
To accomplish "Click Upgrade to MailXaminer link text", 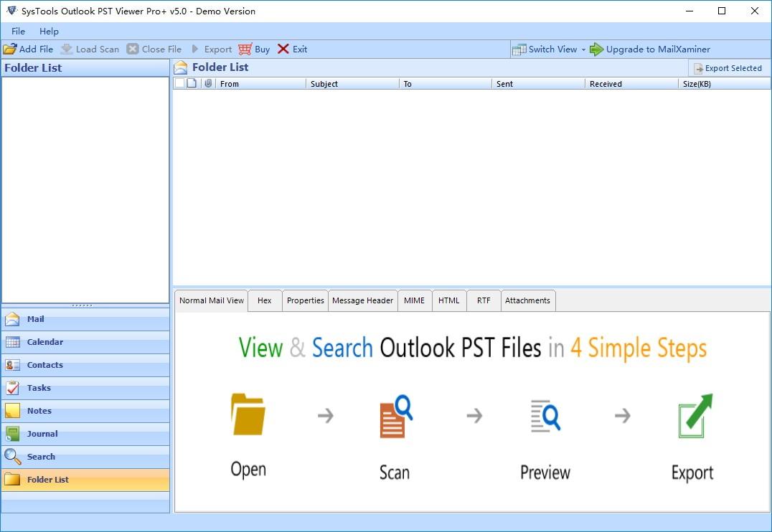I will [x=658, y=49].
